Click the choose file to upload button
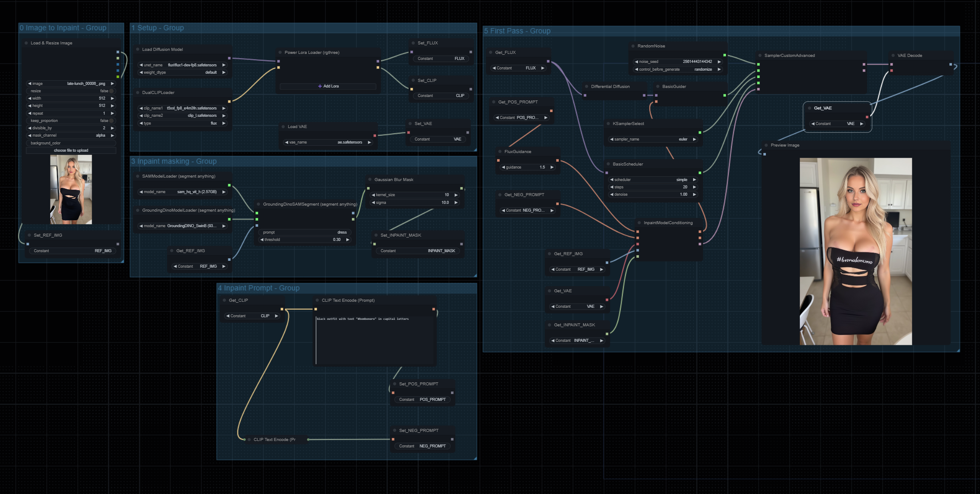The image size is (980, 494). (71, 150)
